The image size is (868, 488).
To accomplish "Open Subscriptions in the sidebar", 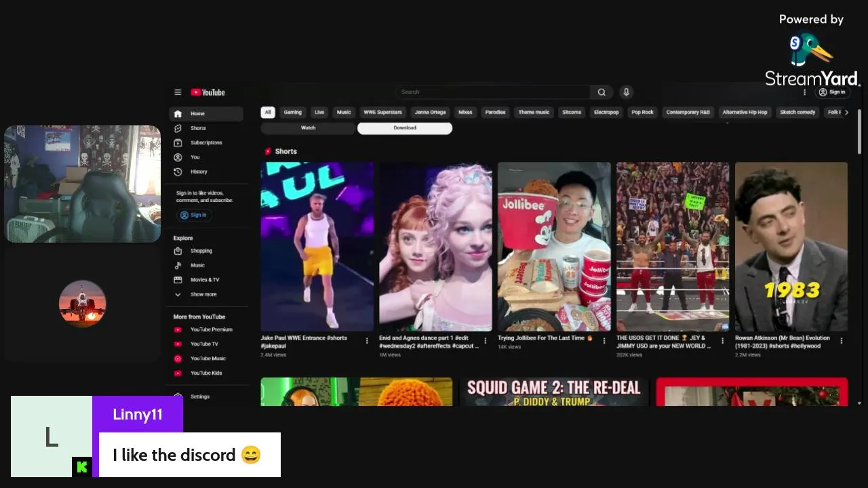I will point(206,142).
